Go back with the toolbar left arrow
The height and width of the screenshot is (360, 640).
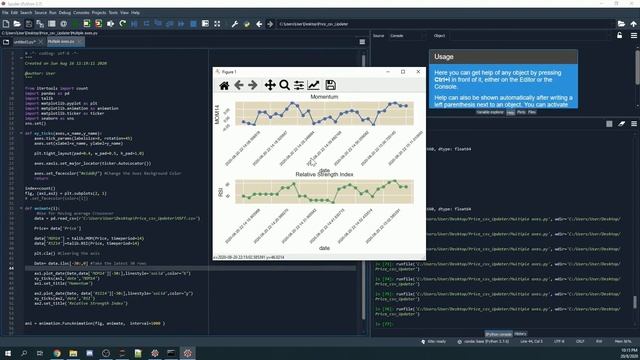click(259, 24)
